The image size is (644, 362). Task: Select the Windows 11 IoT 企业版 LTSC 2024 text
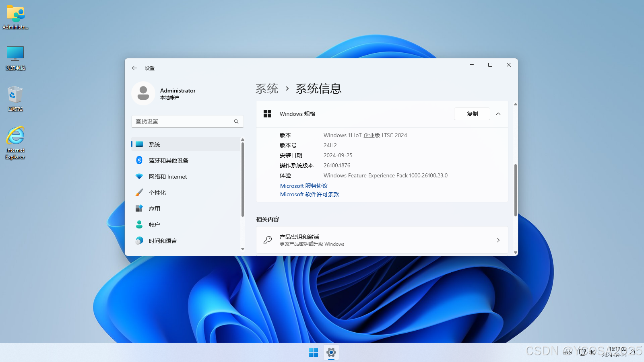coord(365,135)
